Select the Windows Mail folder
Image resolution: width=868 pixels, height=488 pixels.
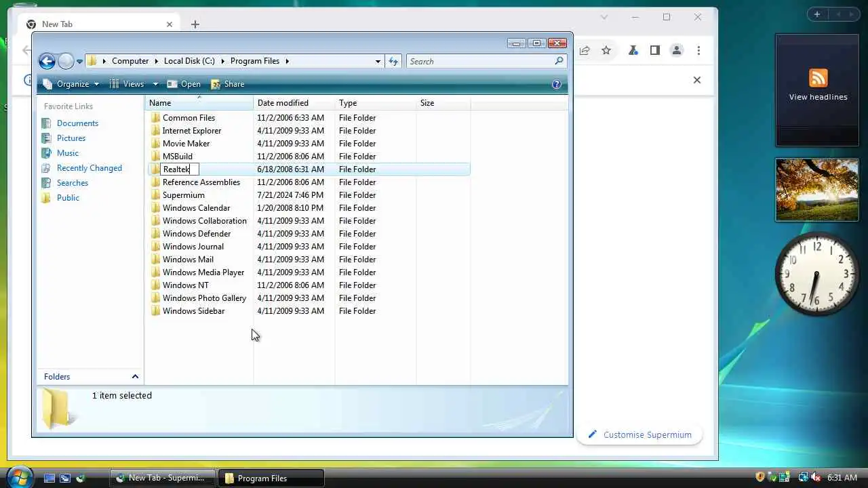tap(188, 260)
